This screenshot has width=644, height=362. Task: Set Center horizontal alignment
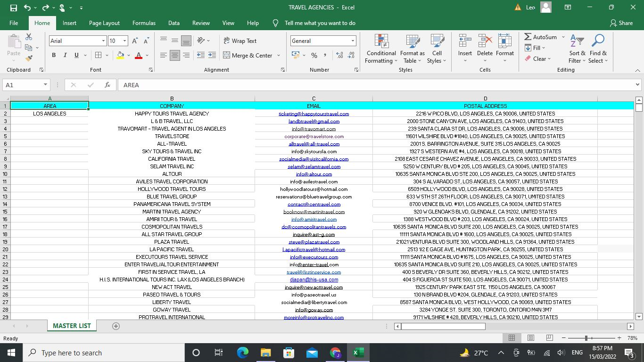(175, 55)
